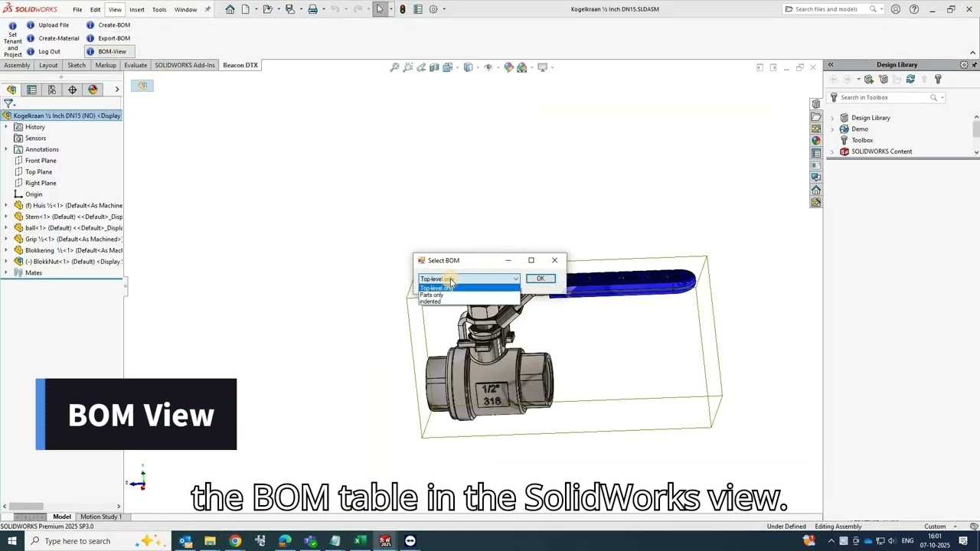Click the Select cursor tool

(x=380, y=9)
